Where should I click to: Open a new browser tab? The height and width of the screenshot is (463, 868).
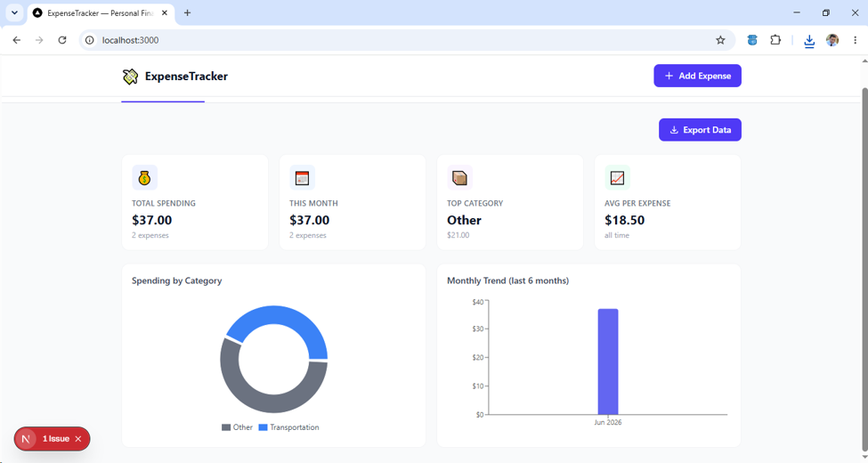(187, 12)
